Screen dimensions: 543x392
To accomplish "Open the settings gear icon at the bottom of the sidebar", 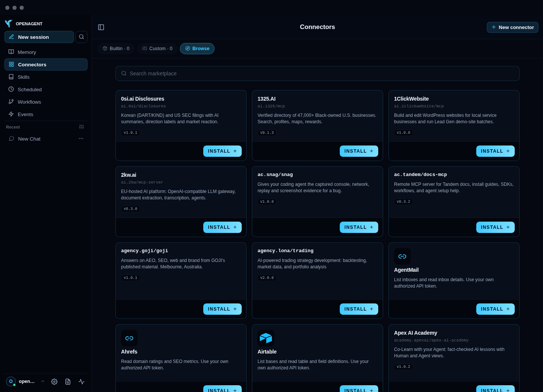I will (54, 381).
